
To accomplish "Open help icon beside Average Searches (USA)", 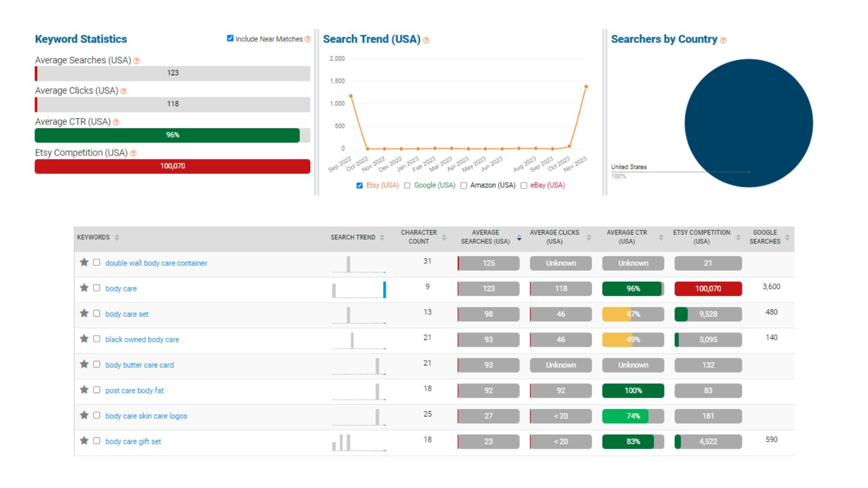I will [137, 61].
